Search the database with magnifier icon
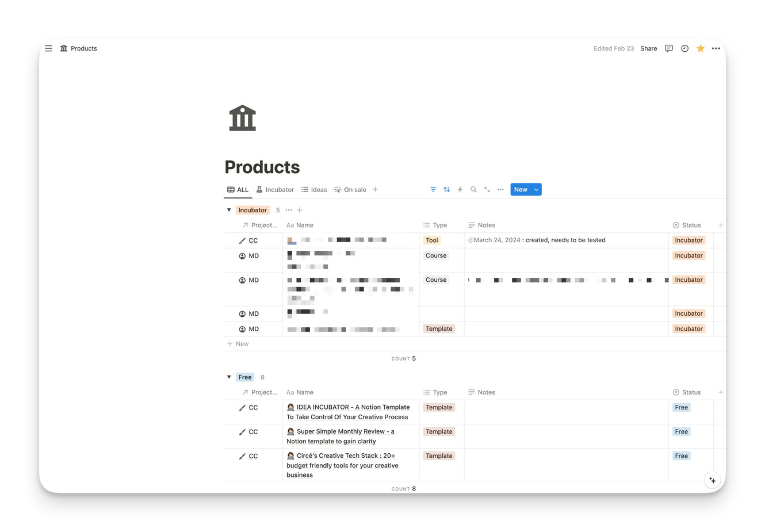The width and height of the screenshot is (765, 532). pyautogui.click(x=473, y=190)
